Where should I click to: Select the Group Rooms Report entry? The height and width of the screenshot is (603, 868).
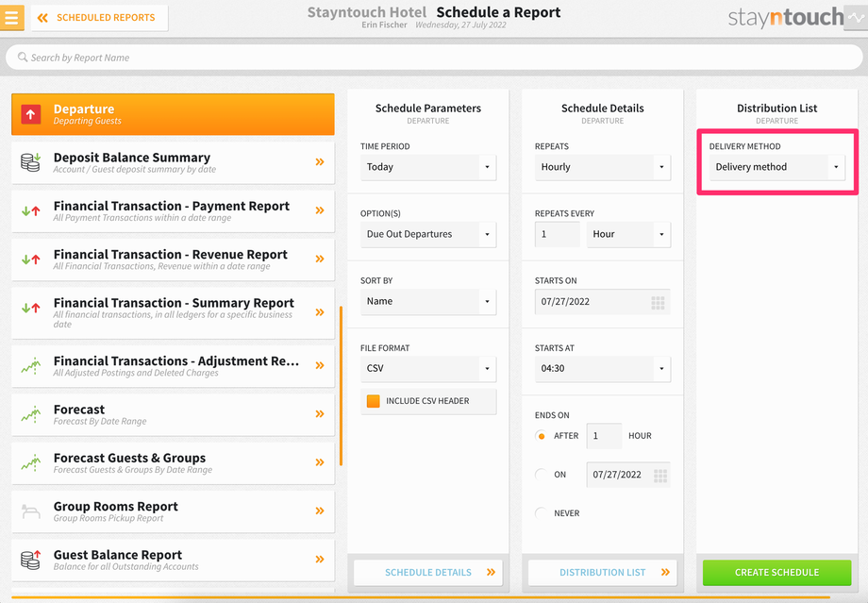tap(173, 511)
